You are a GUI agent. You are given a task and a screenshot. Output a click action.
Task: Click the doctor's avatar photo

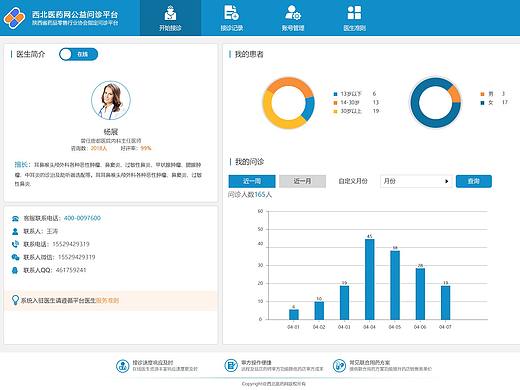[111, 100]
